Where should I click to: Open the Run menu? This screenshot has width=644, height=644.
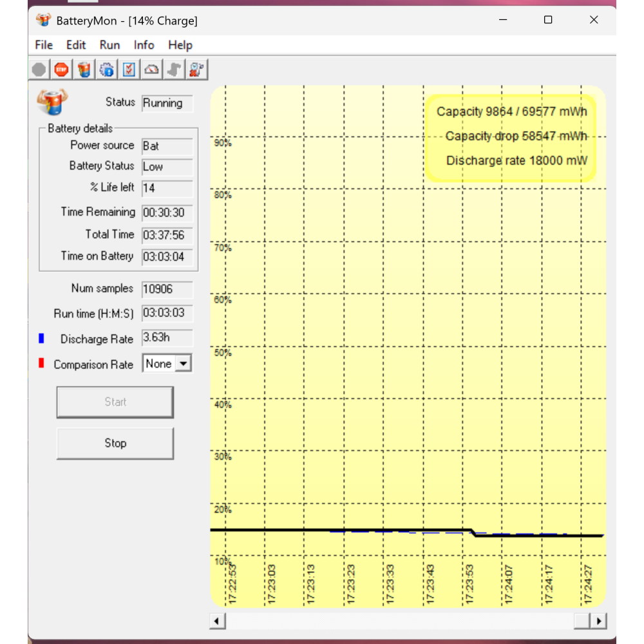109,45
